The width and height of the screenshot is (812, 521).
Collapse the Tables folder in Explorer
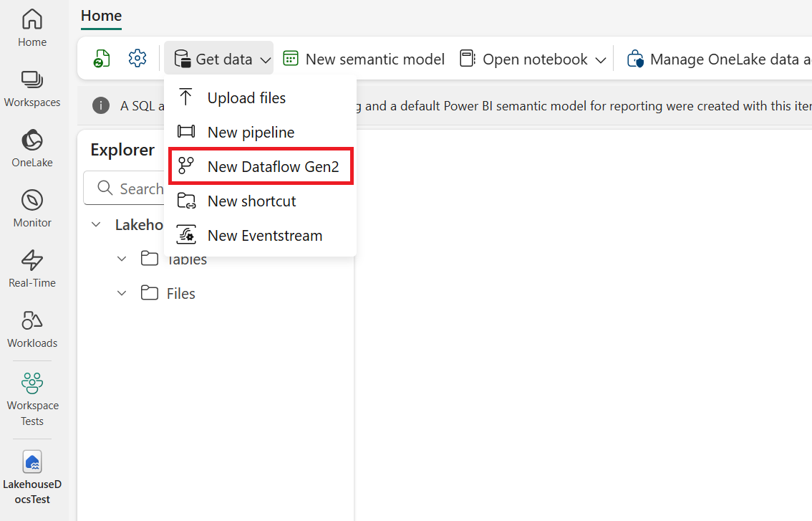121,259
